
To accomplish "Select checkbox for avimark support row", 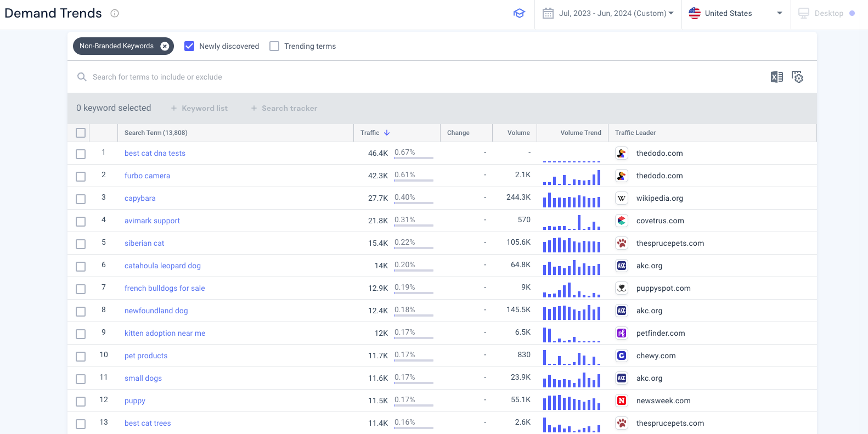I will point(81,222).
